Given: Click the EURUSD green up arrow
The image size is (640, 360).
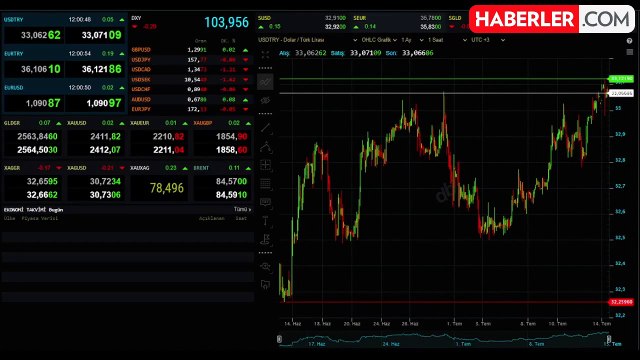Looking at the screenshot, I should [122, 88].
